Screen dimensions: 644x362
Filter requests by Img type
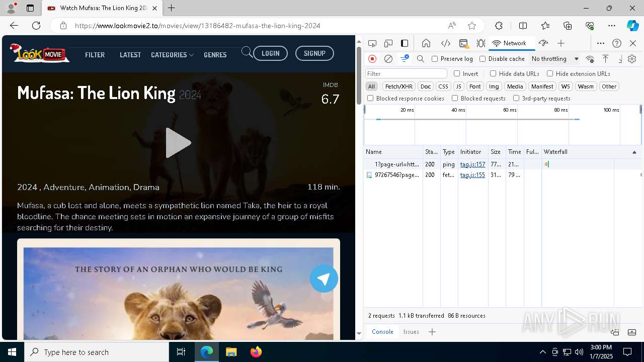click(494, 86)
